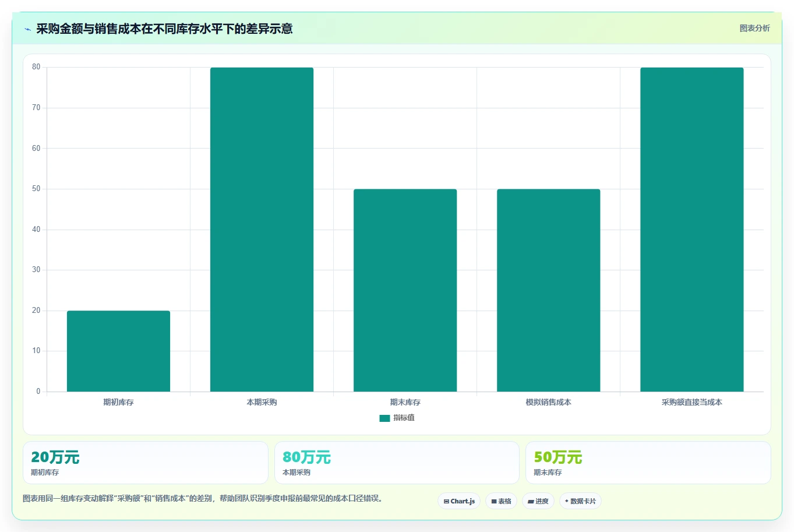Click the description text starting with 图表用同一组库存变动

click(x=204, y=499)
